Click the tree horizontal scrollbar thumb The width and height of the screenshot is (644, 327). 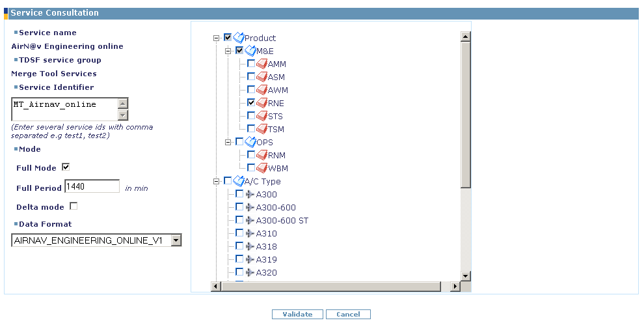coord(330,286)
